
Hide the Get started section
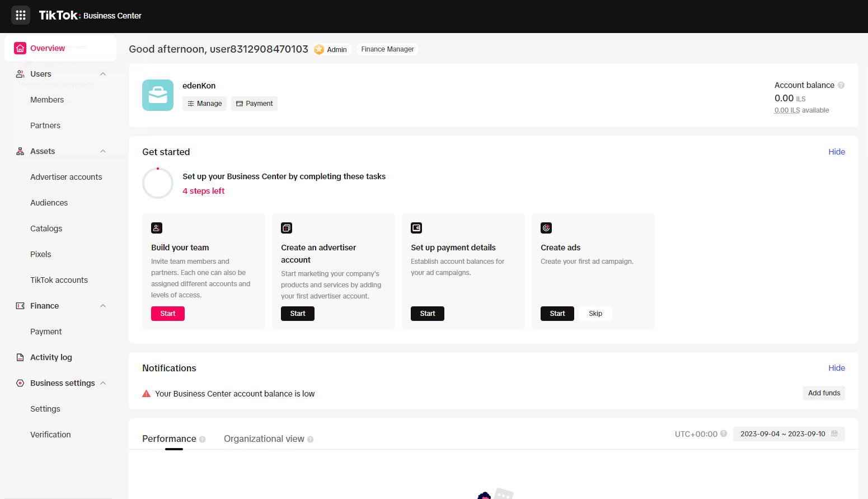point(837,152)
